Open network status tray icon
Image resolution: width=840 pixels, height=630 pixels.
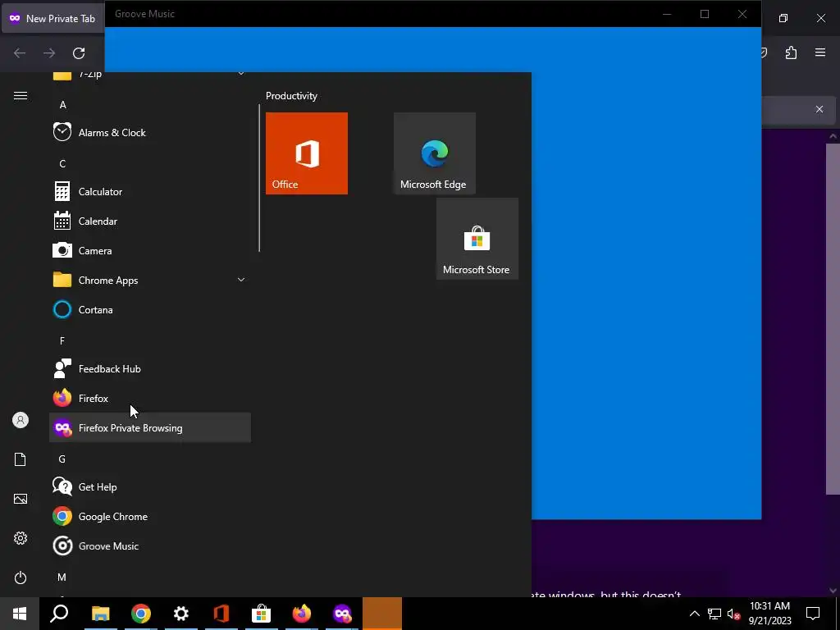point(714,614)
